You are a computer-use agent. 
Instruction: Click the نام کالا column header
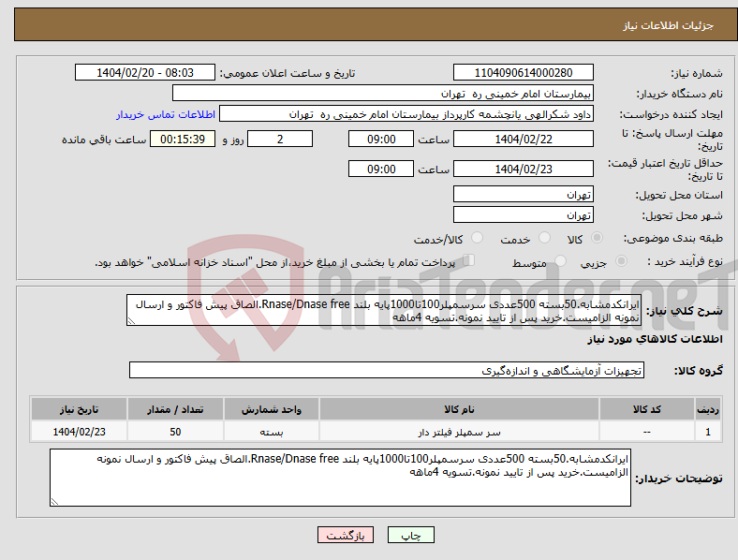click(459, 409)
